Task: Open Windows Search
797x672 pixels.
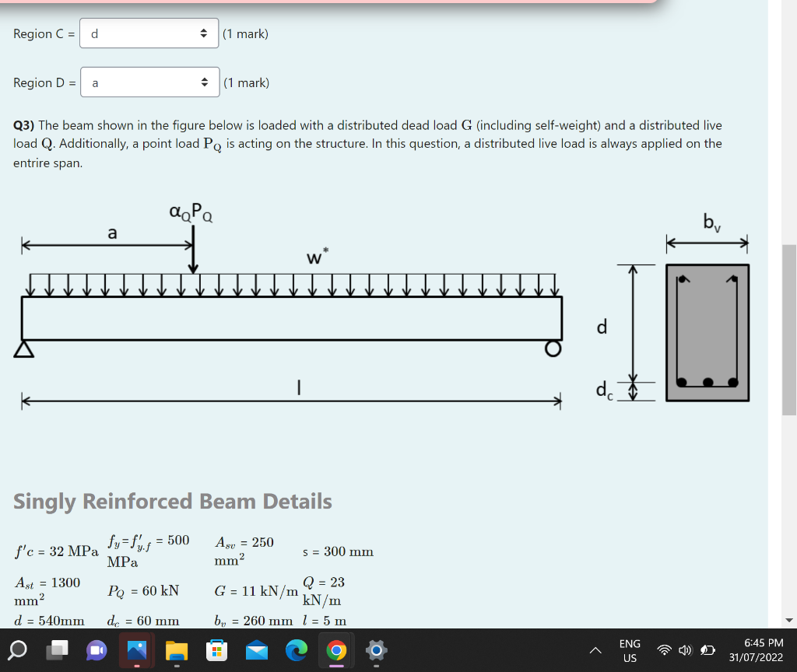Action: coord(17,652)
